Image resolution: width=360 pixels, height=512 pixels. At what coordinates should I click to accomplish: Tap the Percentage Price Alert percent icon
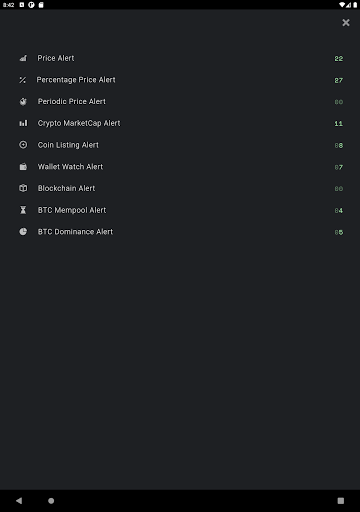(23, 80)
